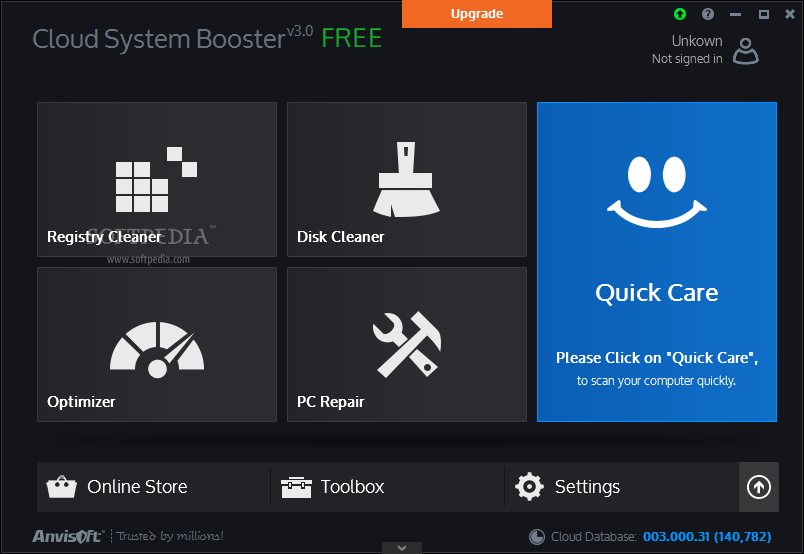Image resolution: width=804 pixels, height=554 pixels.
Task: Start a Quick Care scan
Action: click(x=657, y=262)
